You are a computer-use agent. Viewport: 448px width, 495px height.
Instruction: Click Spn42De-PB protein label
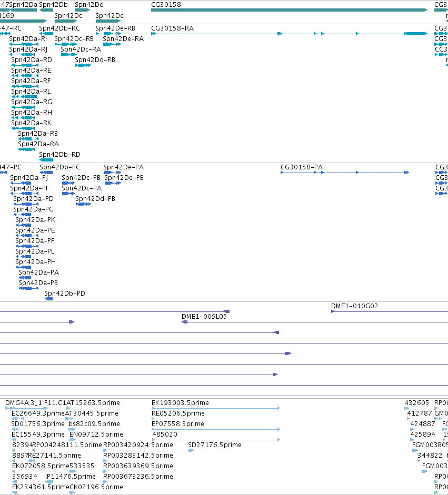(124, 178)
